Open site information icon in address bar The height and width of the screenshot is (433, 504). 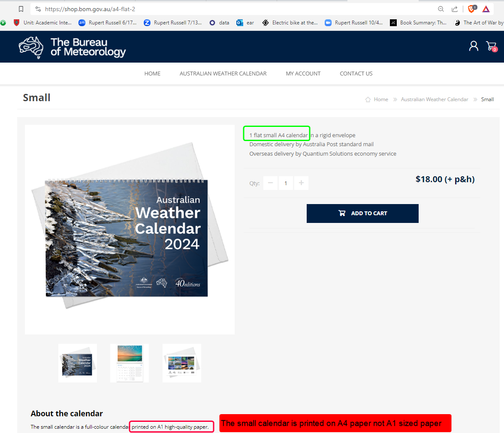tap(38, 9)
